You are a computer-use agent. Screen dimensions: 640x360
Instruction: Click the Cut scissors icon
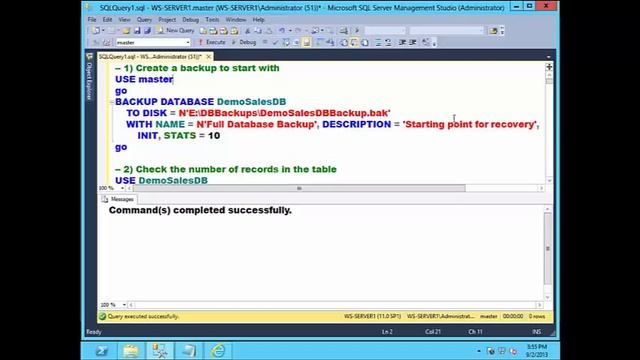(247, 31)
